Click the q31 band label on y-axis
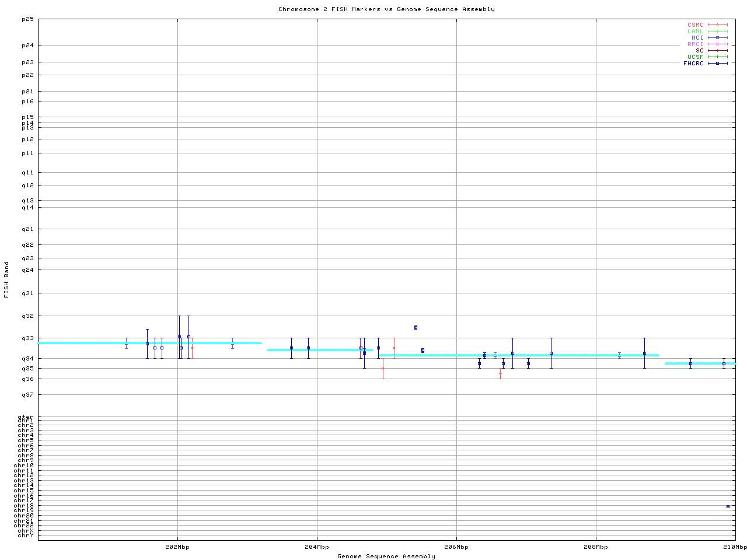747x560 pixels. click(x=27, y=293)
